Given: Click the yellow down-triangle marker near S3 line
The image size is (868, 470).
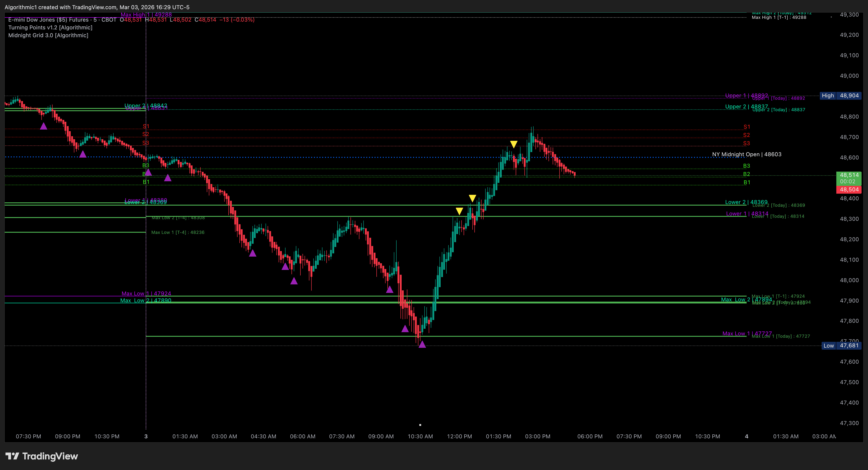Looking at the screenshot, I should [x=513, y=144].
